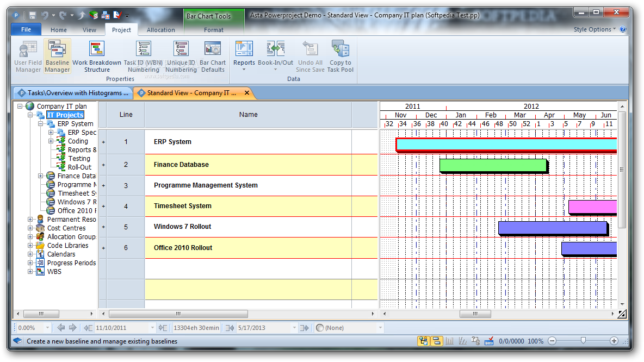Click the checked document icon in quick access toolbar

coord(117,16)
